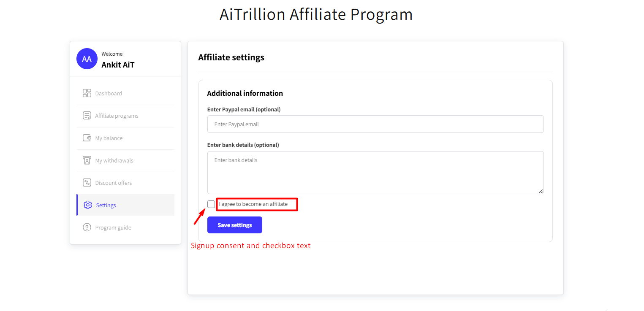The height and width of the screenshot is (311, 644).
Task: Click the "Enter Paypal email (optional)" field label
Action: coord(244,109)
